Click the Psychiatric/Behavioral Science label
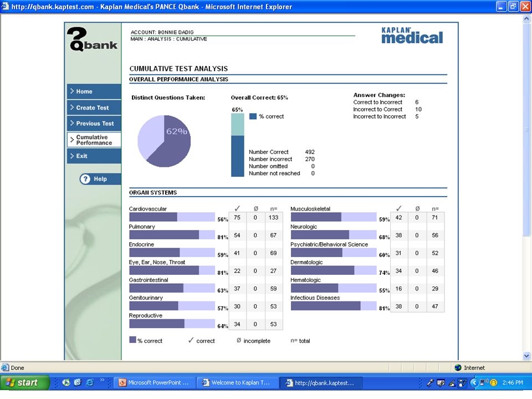Viewport: 532px width, 399px height. click(x=329, y=244)
